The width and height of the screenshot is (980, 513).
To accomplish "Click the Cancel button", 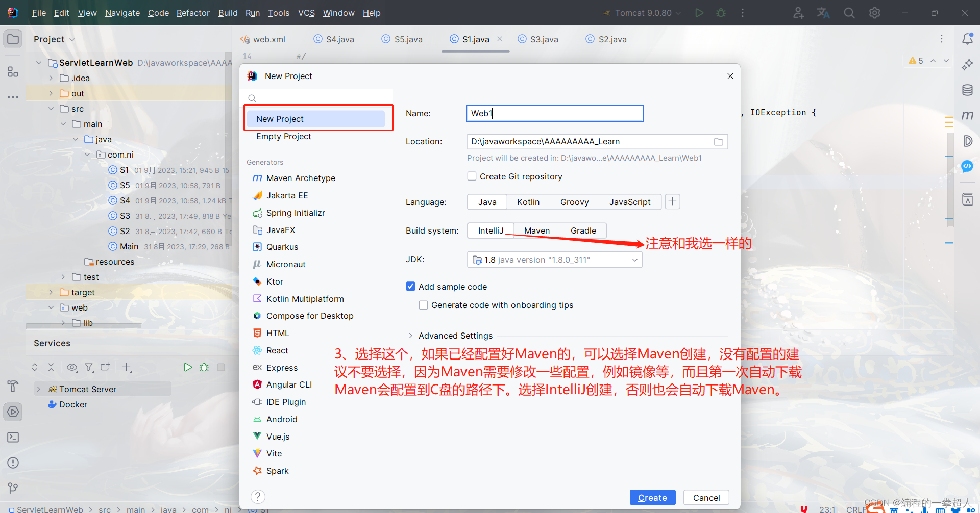I will tap(706, 497).
